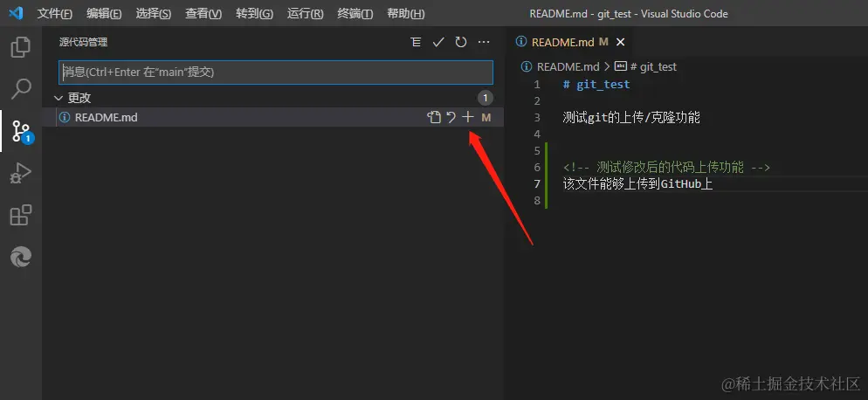
Task: Click line number 5 in the gutter
Action: click(536, 151)
